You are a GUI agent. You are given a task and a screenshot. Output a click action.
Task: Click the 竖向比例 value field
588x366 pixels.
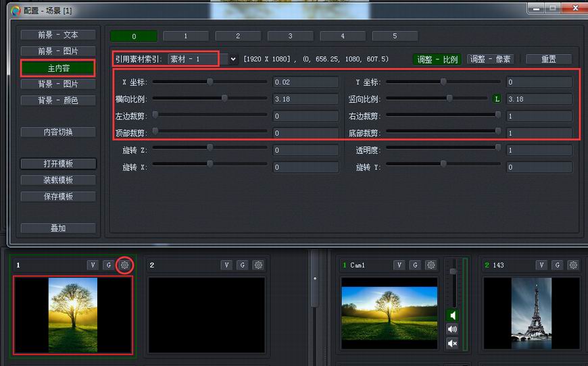pyautogui.click(x=539, y=99)
